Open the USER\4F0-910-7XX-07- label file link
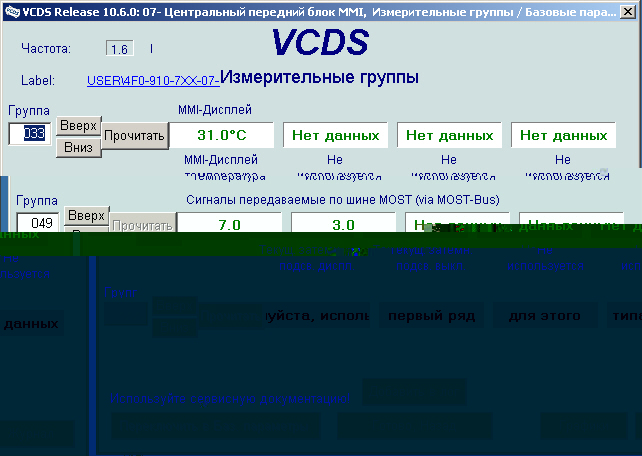Screen dimensions: 642x456 (153, 81)
